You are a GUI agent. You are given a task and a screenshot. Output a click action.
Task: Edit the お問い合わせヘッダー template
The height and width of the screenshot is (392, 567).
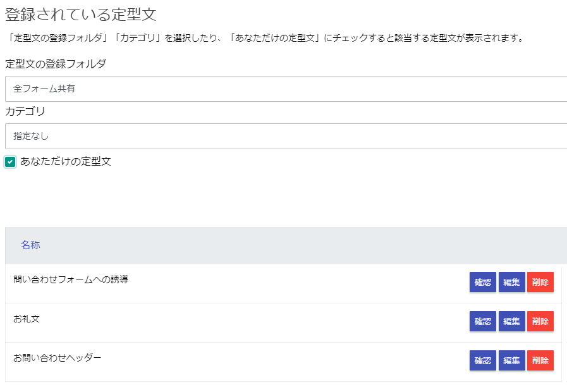pos(511,360)
